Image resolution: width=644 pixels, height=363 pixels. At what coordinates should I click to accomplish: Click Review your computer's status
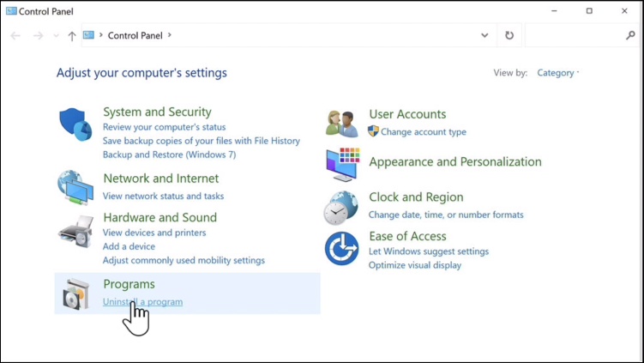click(165, 127)
